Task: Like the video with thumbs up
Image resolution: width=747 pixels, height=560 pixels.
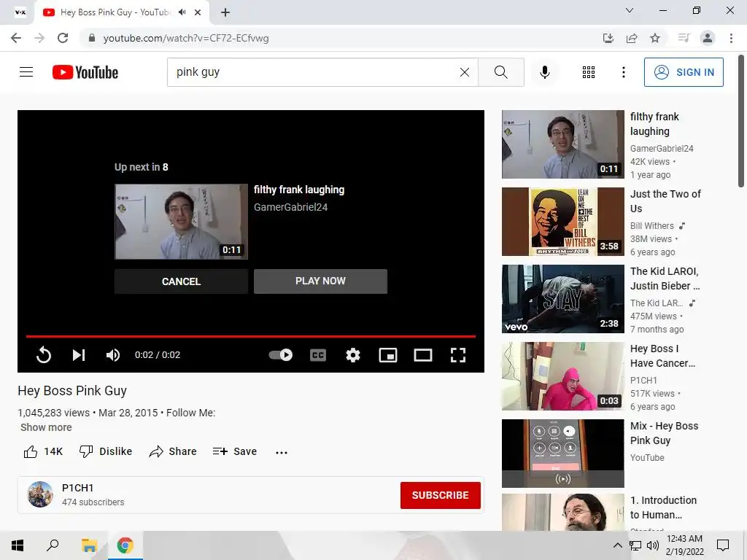Action: click(x=43, y=451)
